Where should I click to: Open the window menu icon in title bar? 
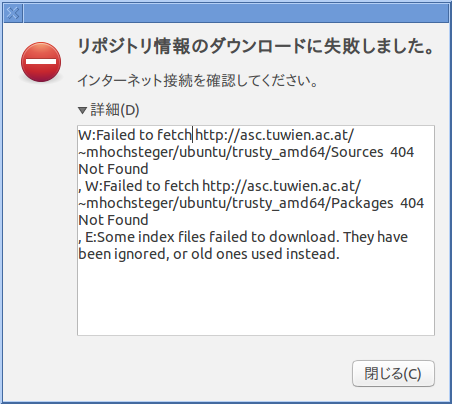click(13, 13)
